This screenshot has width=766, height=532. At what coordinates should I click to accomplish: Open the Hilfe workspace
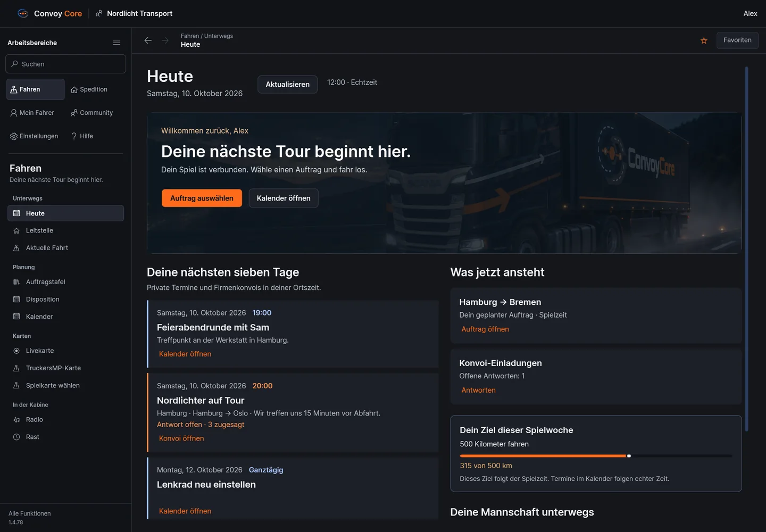coord(96,136)
